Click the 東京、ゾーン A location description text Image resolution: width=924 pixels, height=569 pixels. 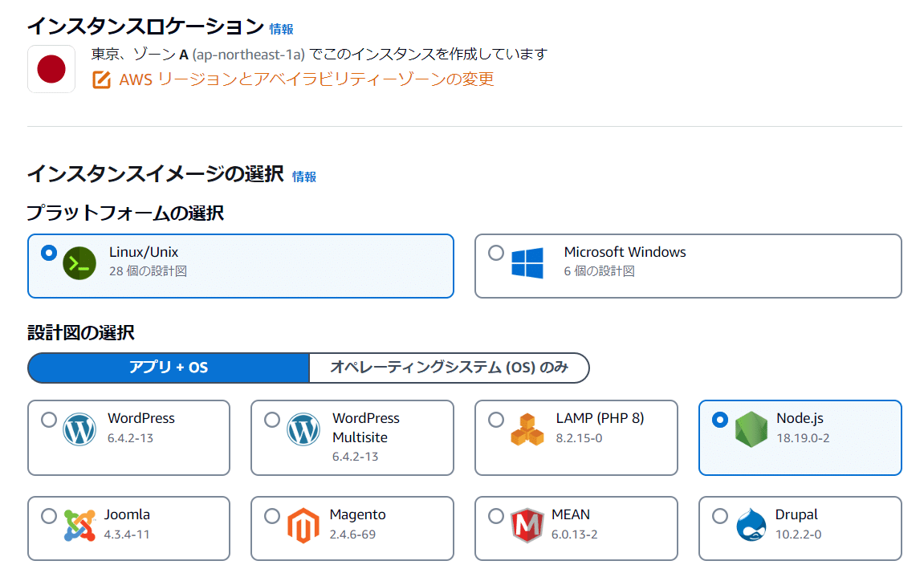pyautogui.click(x=320, y=55)
